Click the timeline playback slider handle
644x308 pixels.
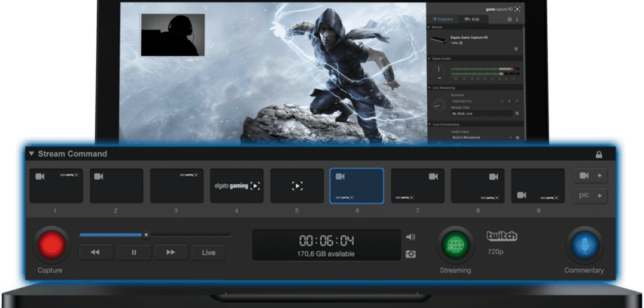[146, 235]
